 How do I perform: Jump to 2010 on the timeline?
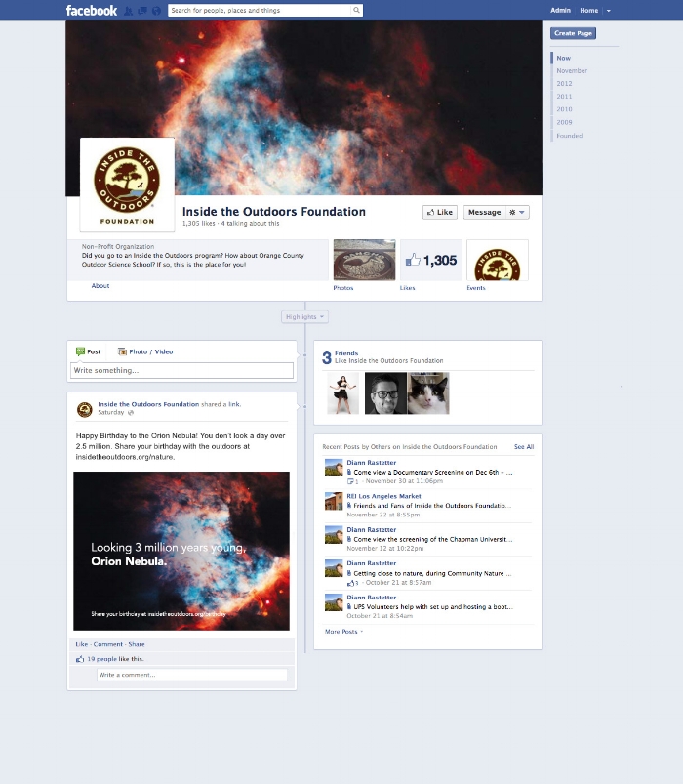click(564, 109)
